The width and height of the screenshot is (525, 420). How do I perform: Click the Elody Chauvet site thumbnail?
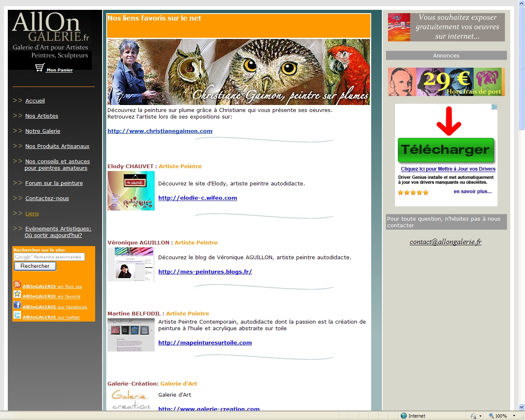[x=131, y=191]
